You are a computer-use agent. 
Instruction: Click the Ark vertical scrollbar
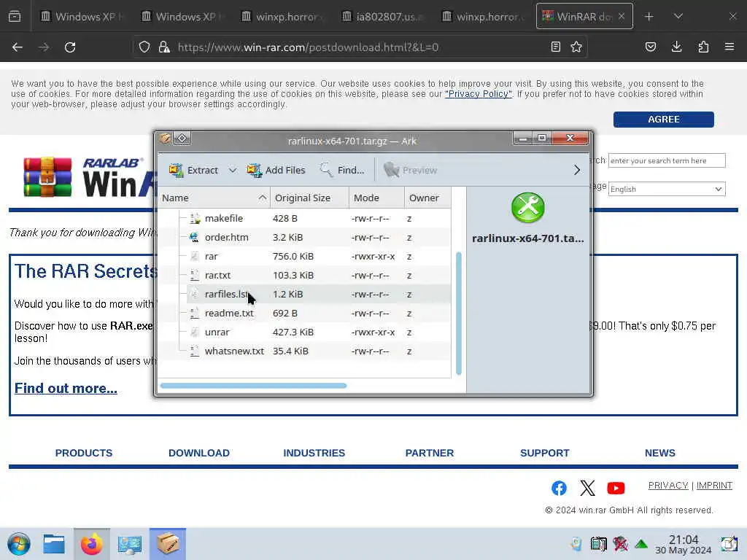pyautogui.click(x=459, y=314)
